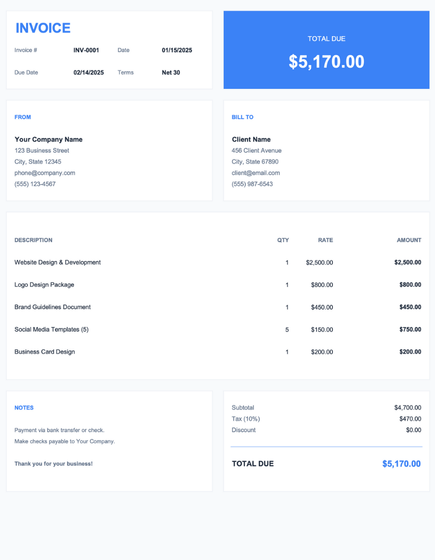Click the invoice date 01/15/2025
This screenshot has width=435, height=560.
(x=177, y=50)
